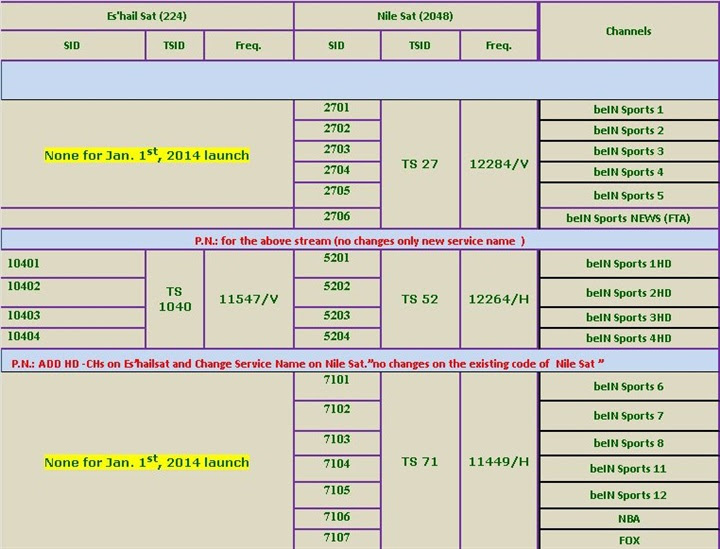
Task: Select SID cell 5203
Action: [337, 317]
